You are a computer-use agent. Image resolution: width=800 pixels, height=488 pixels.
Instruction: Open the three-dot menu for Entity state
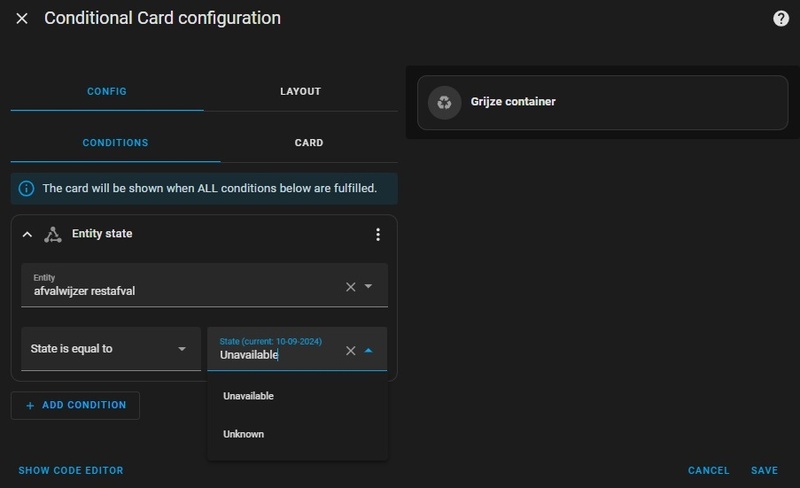378,235
